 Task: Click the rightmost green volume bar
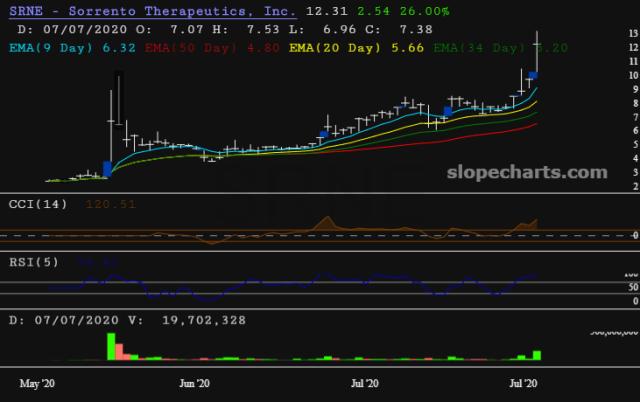[x=537, y=354]
